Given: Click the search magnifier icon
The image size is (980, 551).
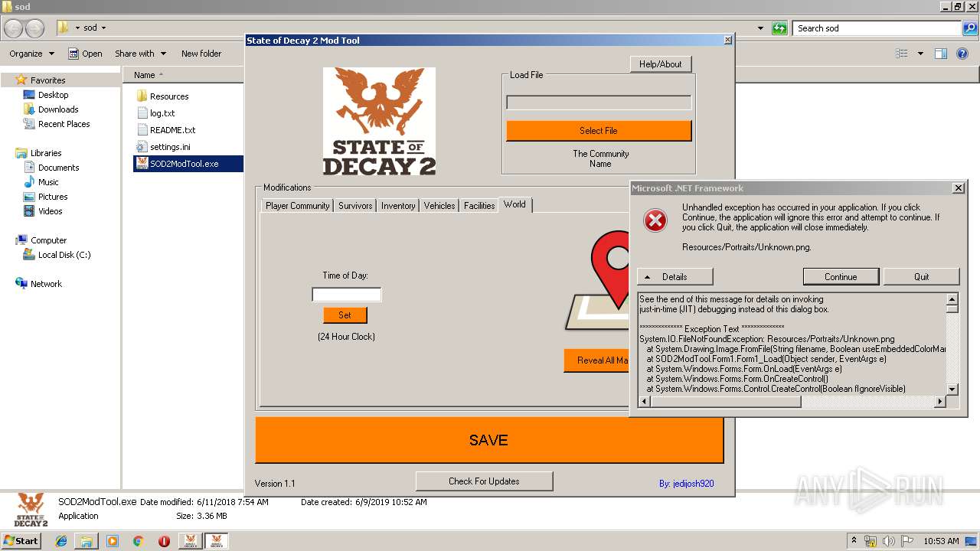Looking at the screenshot, I should (x=969, y=28).
